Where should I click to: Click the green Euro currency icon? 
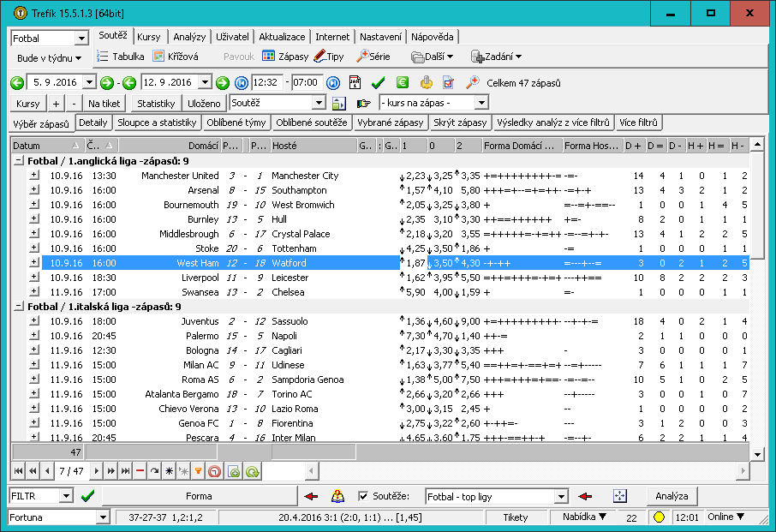point(402,83)
